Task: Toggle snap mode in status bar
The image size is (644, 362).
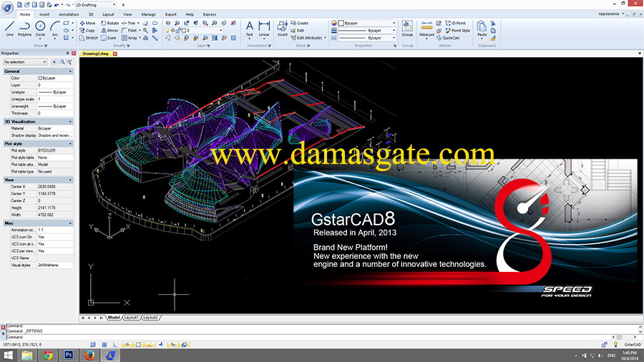Action: click(93, 345)
